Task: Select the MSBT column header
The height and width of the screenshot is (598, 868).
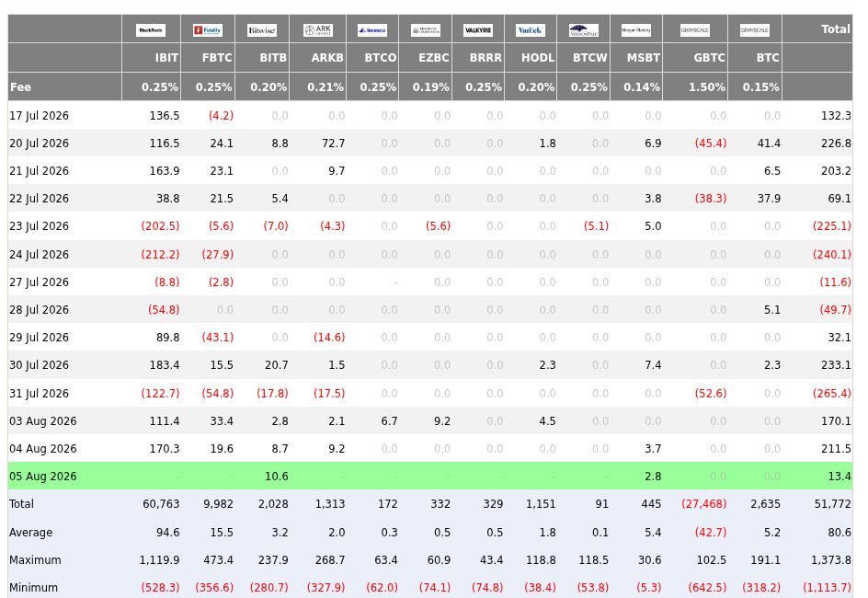Action: click(x=644, y=58)
